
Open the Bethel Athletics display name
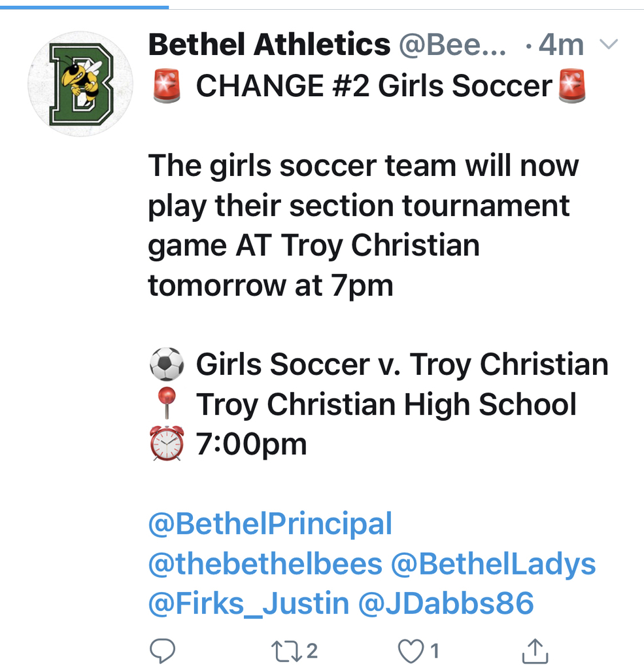point(269,44)
